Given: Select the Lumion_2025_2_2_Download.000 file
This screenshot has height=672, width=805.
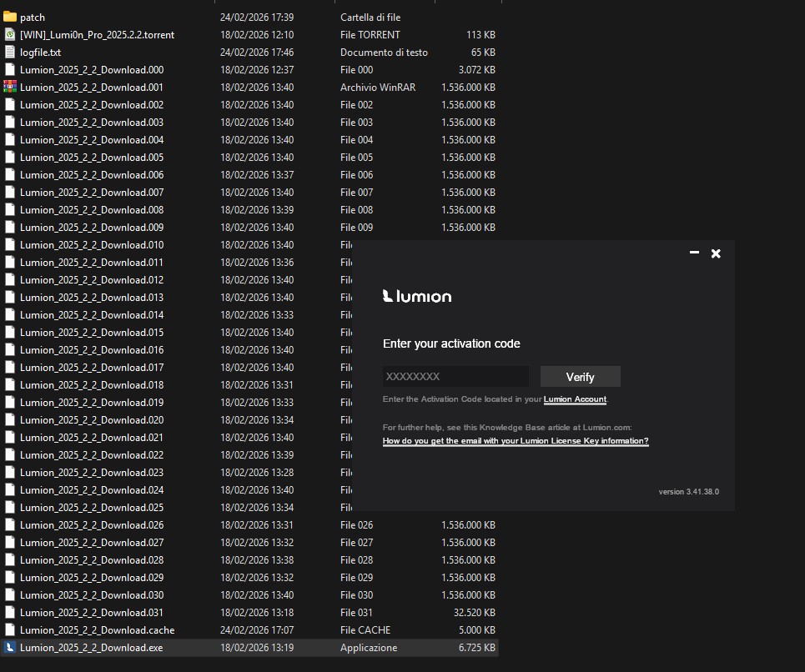Looking at the screenshot, I should 92,69.
